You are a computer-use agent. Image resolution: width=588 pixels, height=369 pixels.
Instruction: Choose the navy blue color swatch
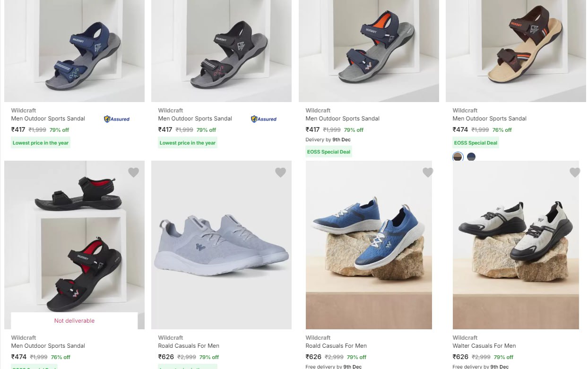point(471,157)
